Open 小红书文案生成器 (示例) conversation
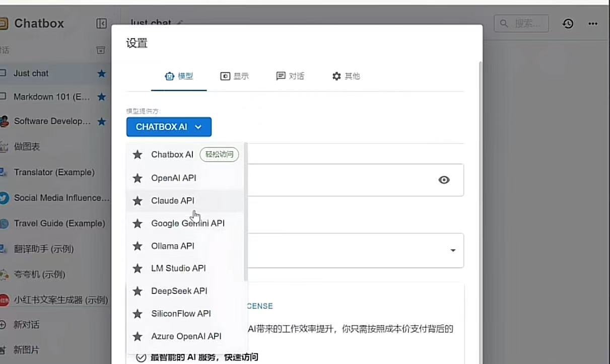Screen dimensions: 610x364 54,300
